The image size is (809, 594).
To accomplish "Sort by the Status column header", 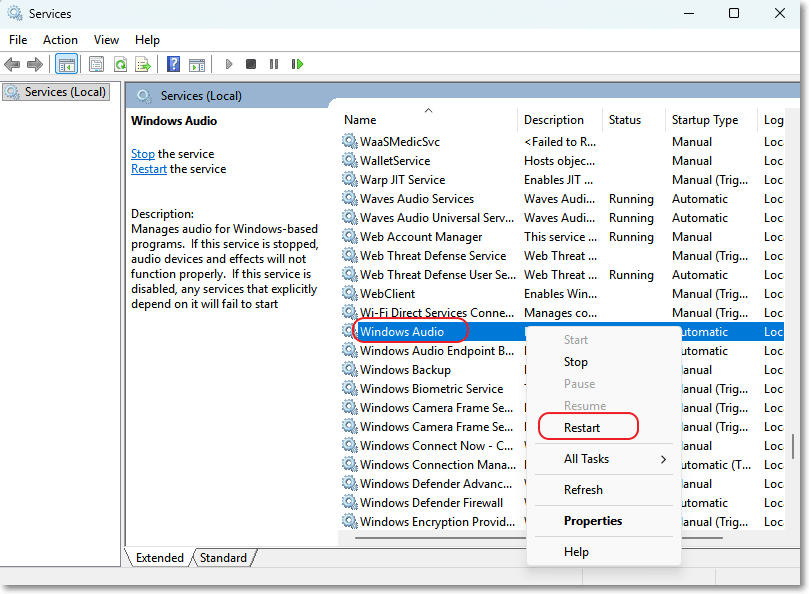I will point(634,120).
